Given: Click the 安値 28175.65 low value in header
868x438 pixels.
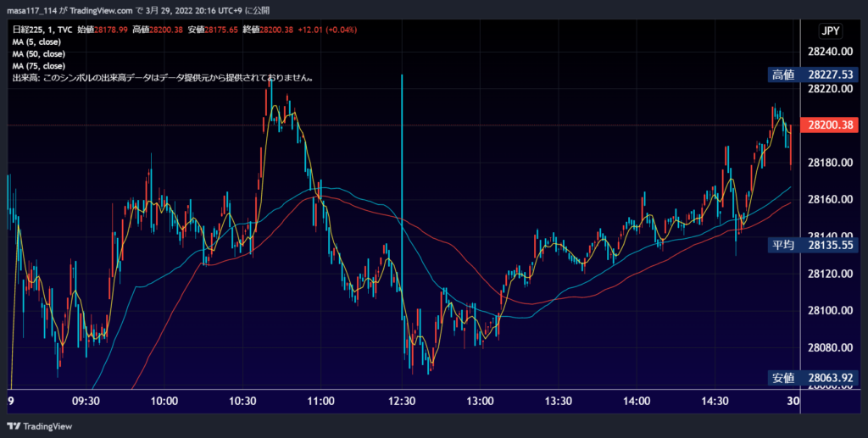Looking at the screenshot, I should click(x=213, y=30).
